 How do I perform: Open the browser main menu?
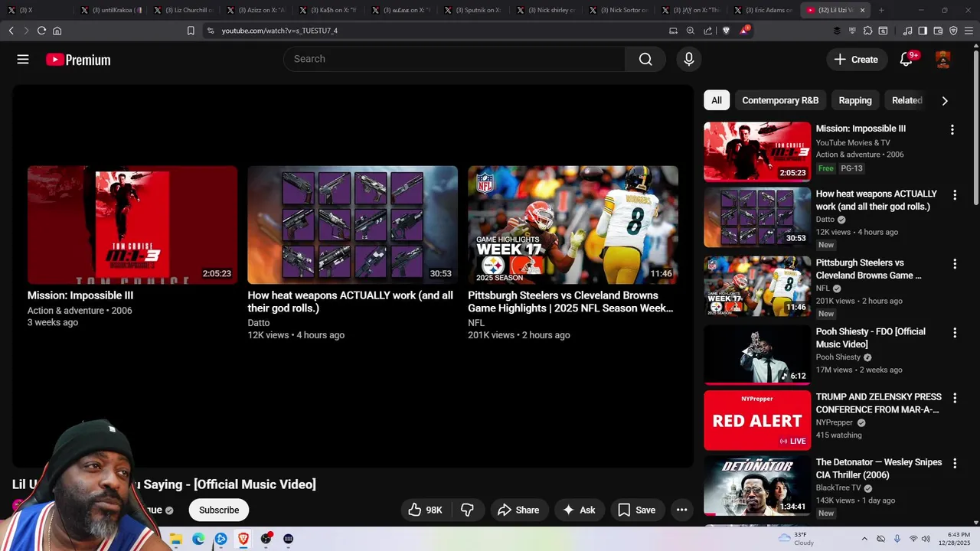(969, 31)
